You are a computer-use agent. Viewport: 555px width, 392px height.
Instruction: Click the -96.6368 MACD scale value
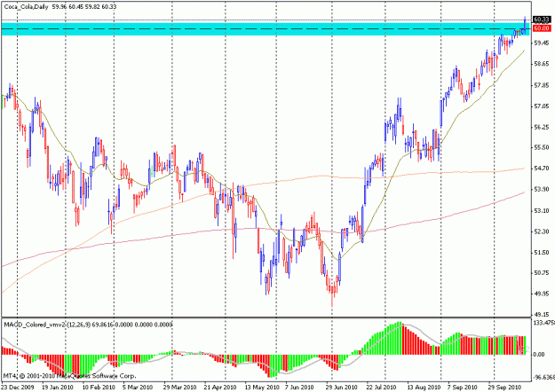(x=543, y=378)
